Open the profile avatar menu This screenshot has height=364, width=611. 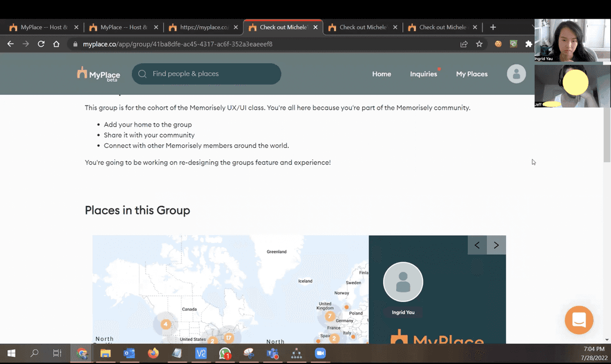pyautogui.click(x=516, y=73)
